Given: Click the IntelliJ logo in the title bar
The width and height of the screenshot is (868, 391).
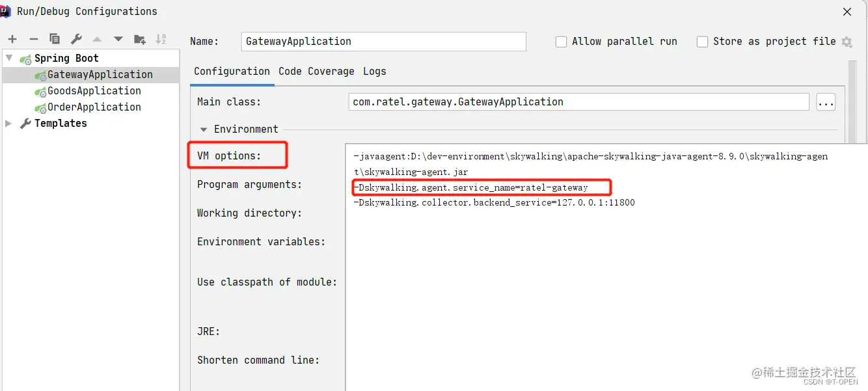Looking at the screenshot, I should point(5,11).
